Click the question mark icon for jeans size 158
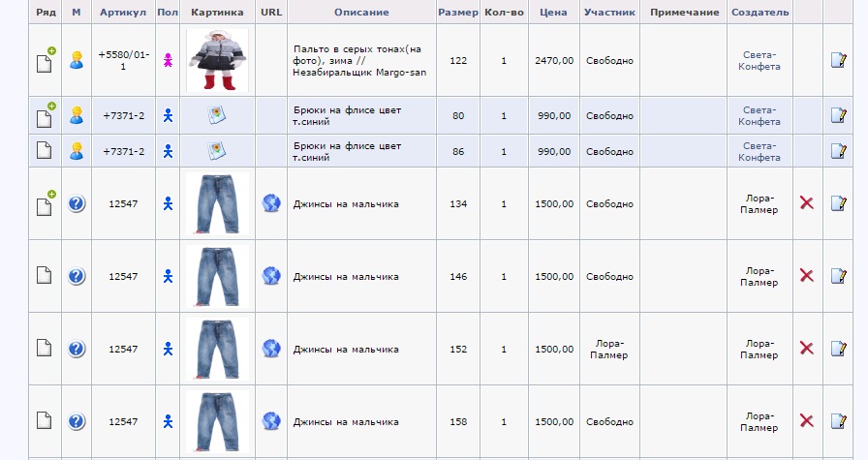 [77, 421]
